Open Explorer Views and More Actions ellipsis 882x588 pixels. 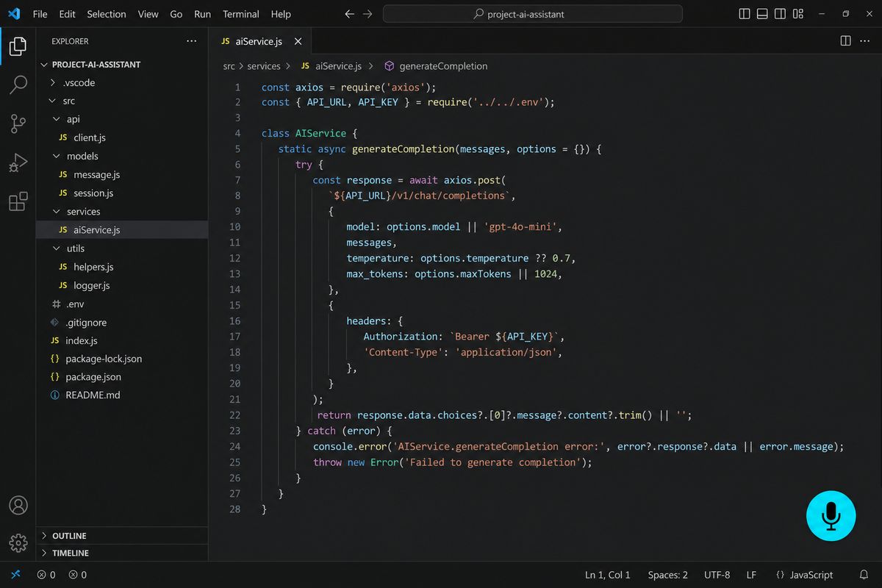(x=191, y=41)
